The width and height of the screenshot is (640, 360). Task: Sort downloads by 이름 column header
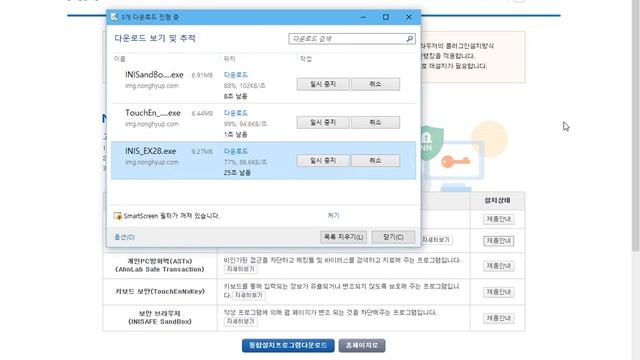120,59
